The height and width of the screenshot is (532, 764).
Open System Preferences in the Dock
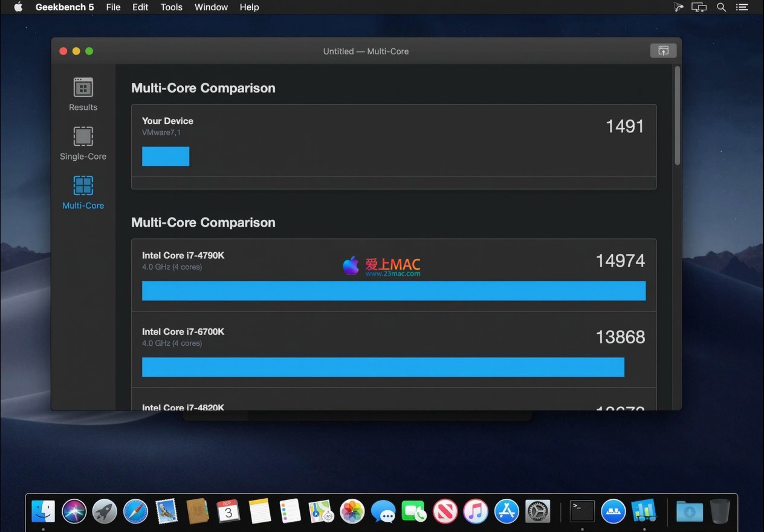tap(537, 511)
